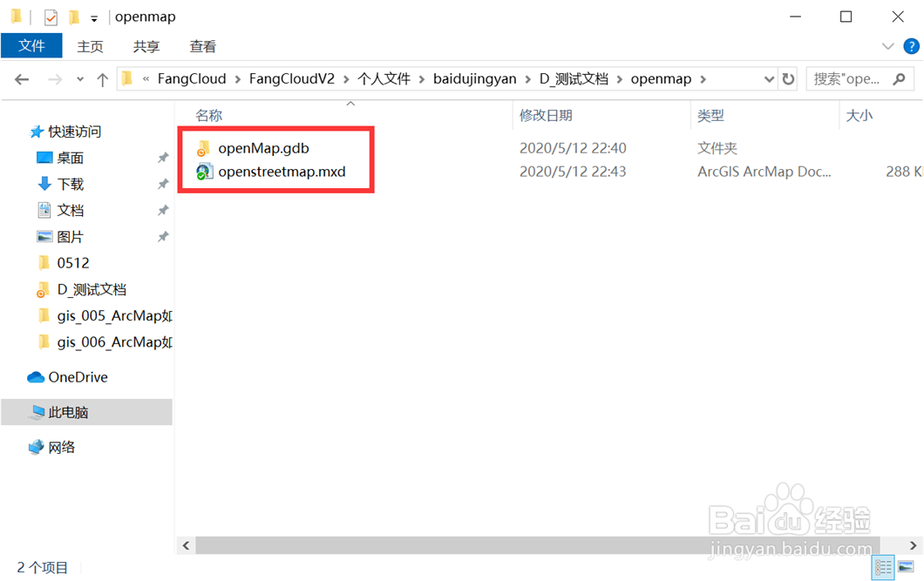Click the properties quick access icon
The image size is (924, 581).
point(51,17)
